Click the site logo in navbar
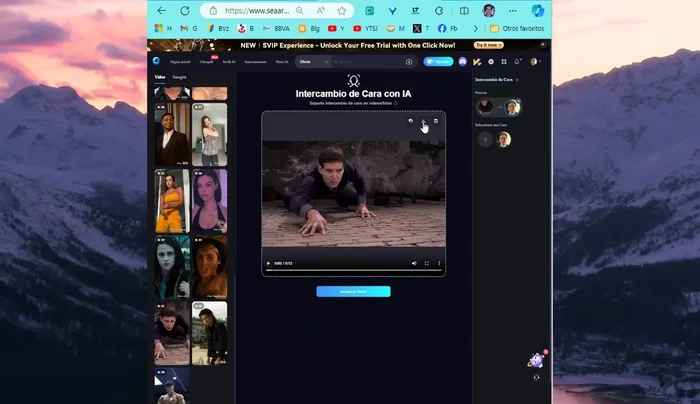 click(156, 61)
